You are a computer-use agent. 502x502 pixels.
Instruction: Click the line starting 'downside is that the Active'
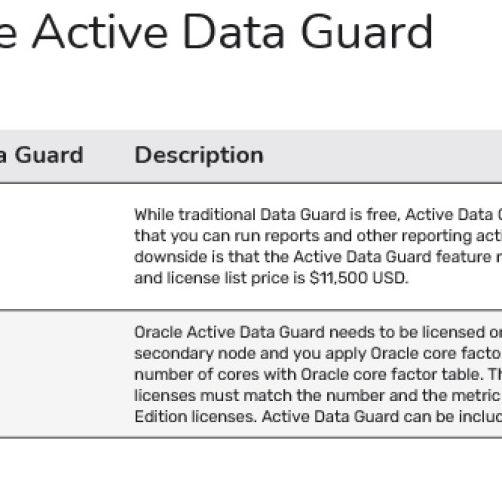(318, 257)
